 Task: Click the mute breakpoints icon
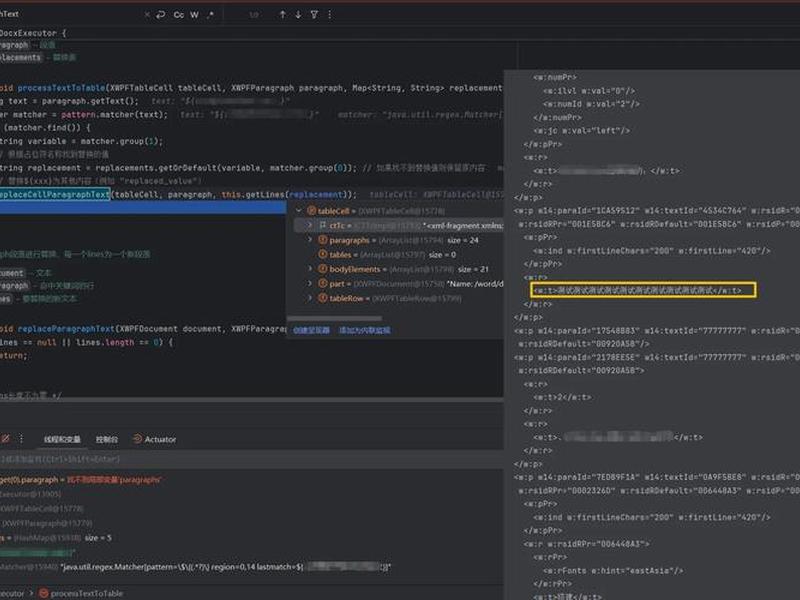click(5, 439)
